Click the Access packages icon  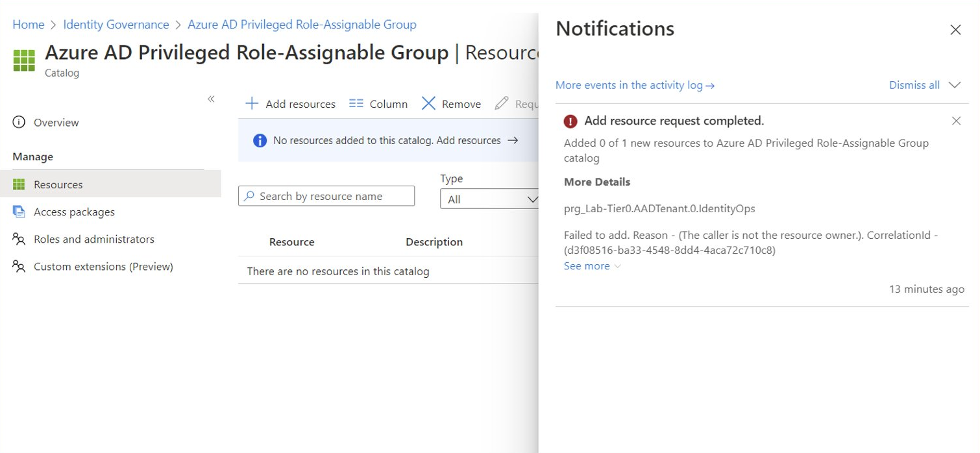tap(19, 212)
